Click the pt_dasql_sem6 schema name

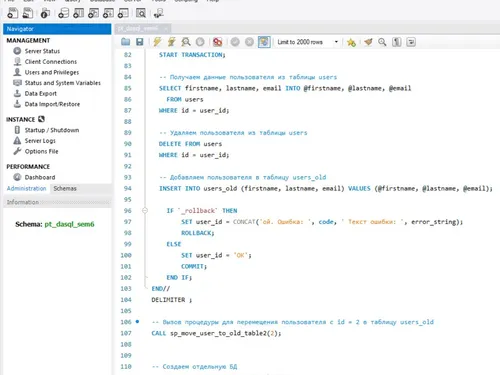point(69,224)
